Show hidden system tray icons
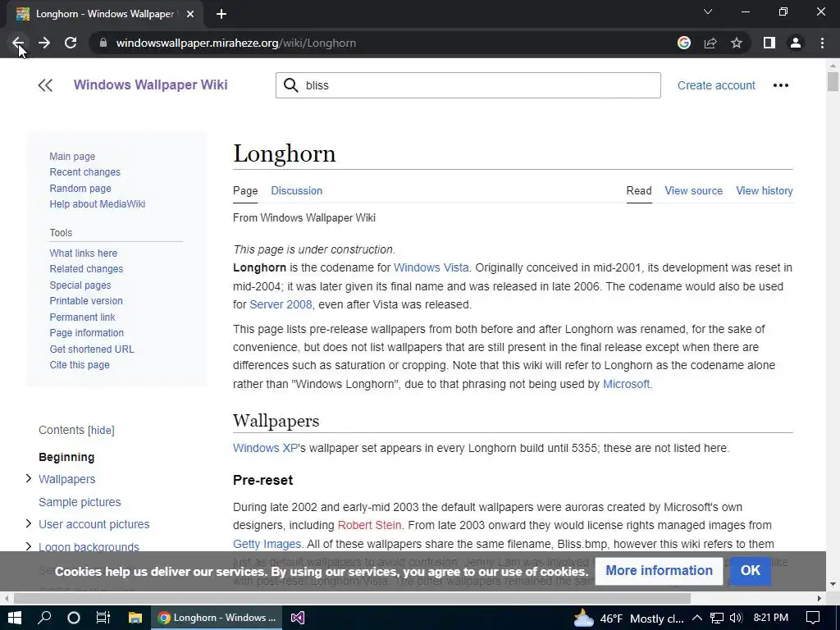 (x=697, y=618)
